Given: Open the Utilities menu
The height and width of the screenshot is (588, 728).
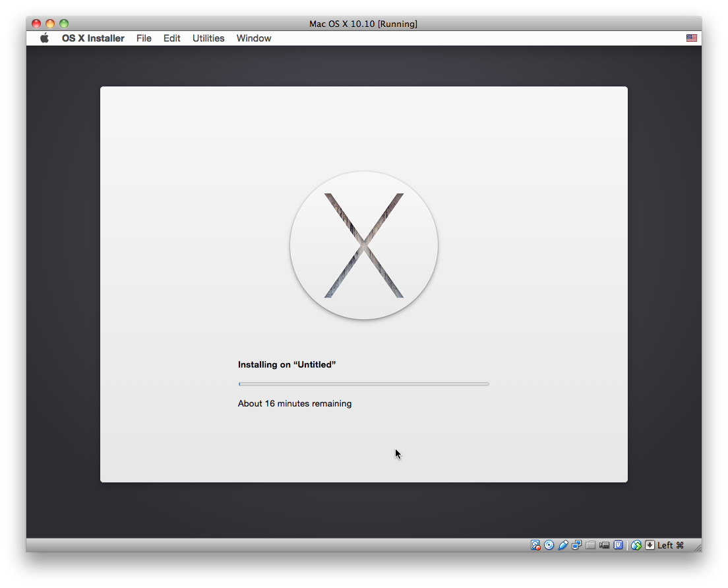Looking at the screenshot, I should tap(208, 38).
